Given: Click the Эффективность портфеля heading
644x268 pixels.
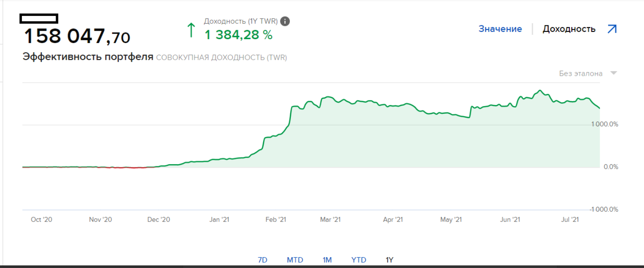Looking at the screenshot, I should (x=88, y=57).
